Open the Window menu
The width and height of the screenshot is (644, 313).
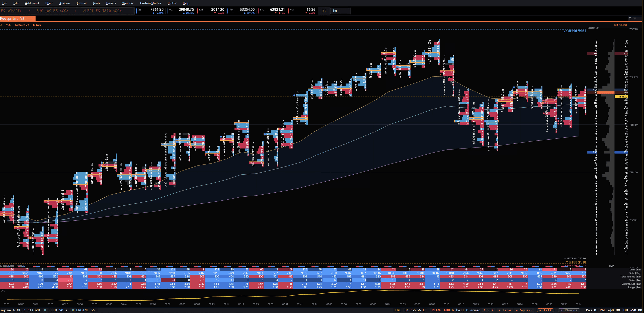(x=128, y=3)
